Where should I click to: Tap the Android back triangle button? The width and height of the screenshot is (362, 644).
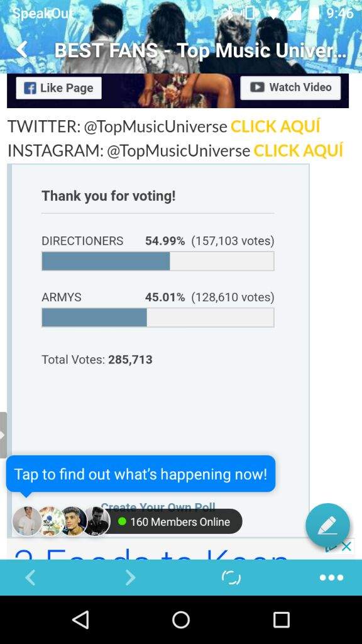pos(80,619)
